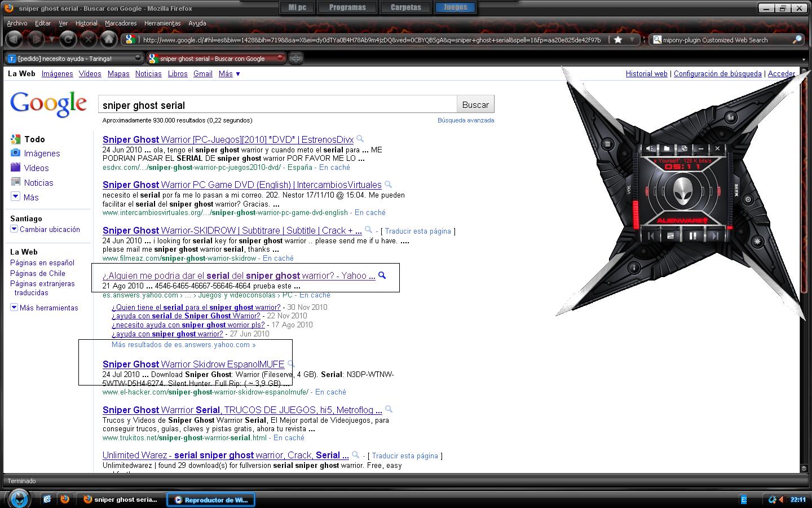Viewport: 812px width, 508px height.
Task: Expand Más in left sidebar categories
Action: 25,197
